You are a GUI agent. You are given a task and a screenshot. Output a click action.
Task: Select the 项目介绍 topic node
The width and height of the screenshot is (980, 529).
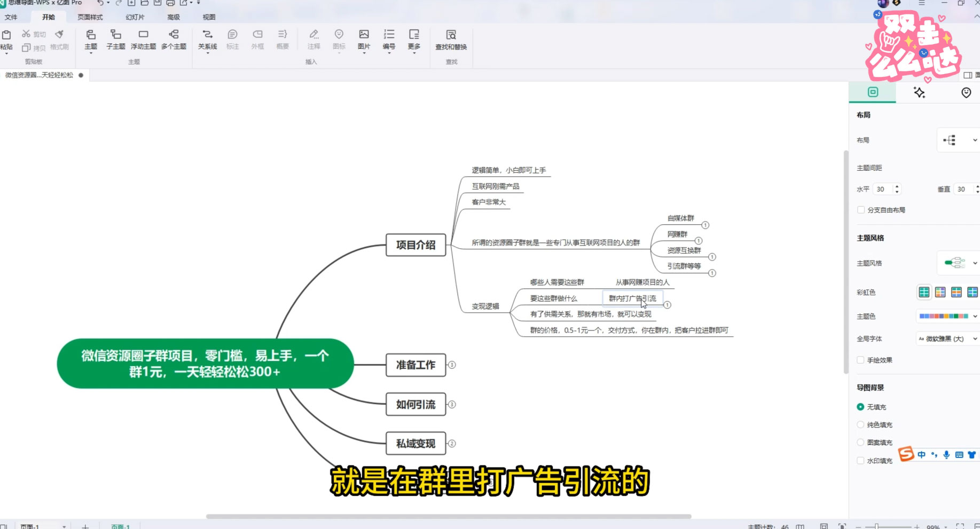[x=416, y=245]
